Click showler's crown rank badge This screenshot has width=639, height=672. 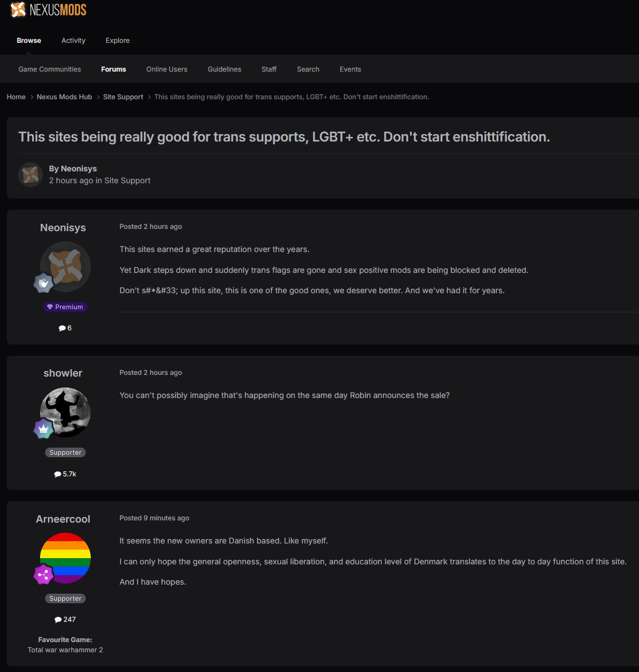click(43, 428)
